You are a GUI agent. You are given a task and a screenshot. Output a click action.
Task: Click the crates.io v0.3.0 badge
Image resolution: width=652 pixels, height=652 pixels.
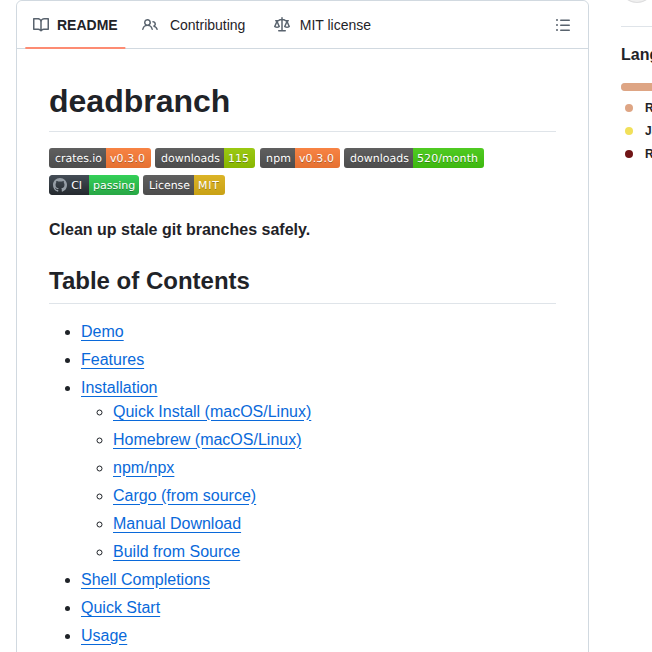click(x=100, y=158)
